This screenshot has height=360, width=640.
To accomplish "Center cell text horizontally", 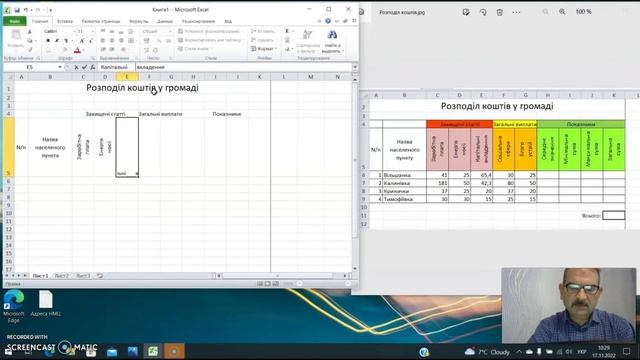I will click(112, 41).
